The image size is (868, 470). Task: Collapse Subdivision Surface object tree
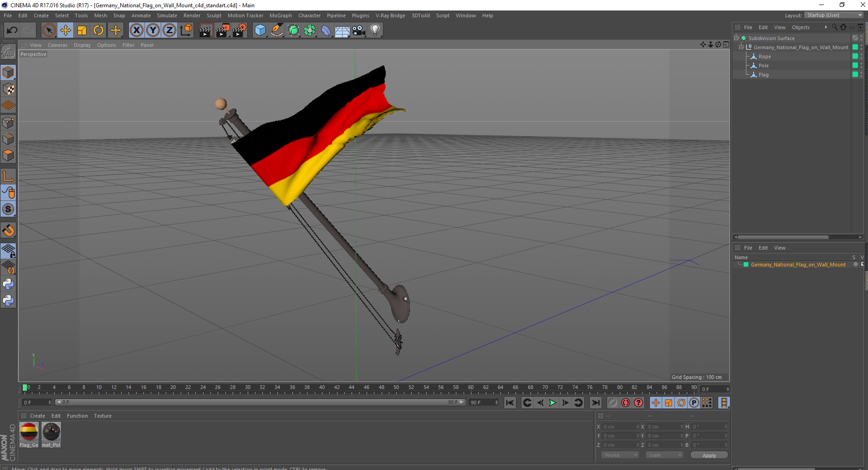click(736, 38)
